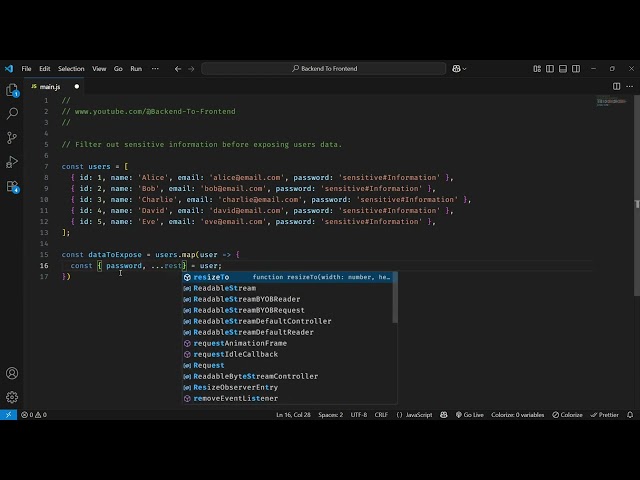Open the Selection menu

pos(71,69)
